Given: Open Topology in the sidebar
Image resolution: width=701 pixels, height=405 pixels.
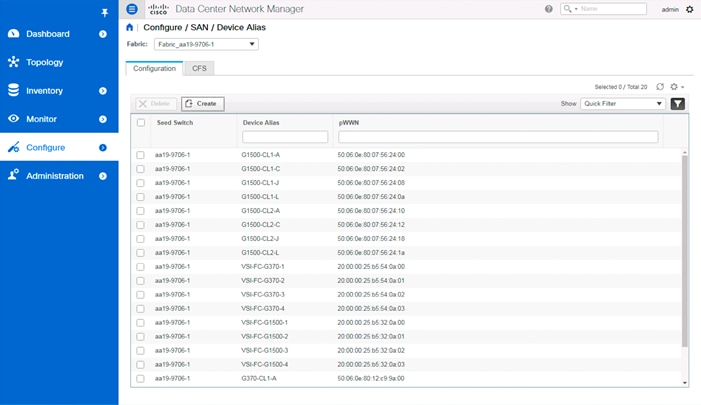Looking at the screenshot, I should point(45,62).
